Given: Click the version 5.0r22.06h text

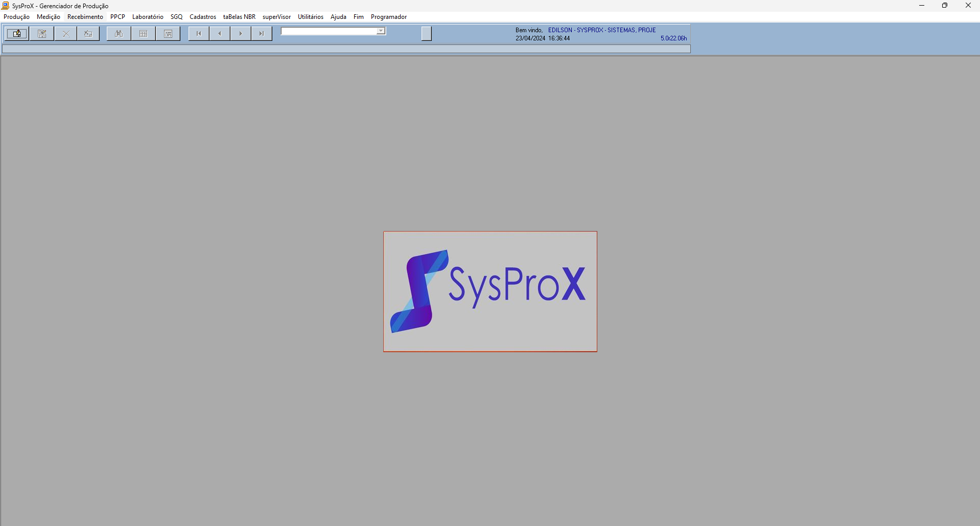Looking at the screenshot, I should tap(673, 38).
